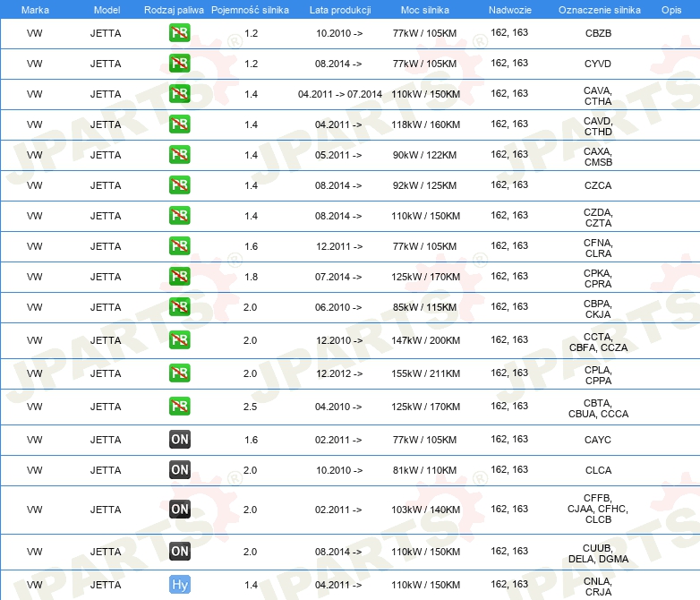Select the engine codes CBPA, CKJA cell
Viewport: 700px width, 600px height.
click(598, 309)
